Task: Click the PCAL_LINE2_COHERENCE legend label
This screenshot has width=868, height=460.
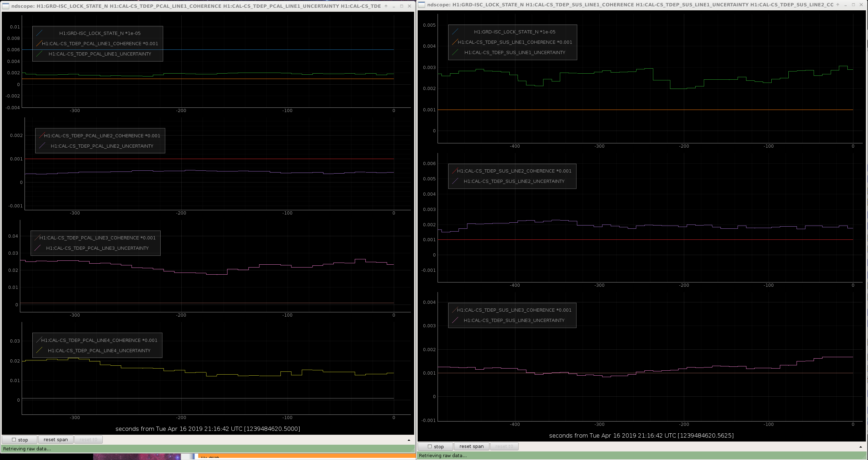Action: pyautogui.click(x=102, y=136)
